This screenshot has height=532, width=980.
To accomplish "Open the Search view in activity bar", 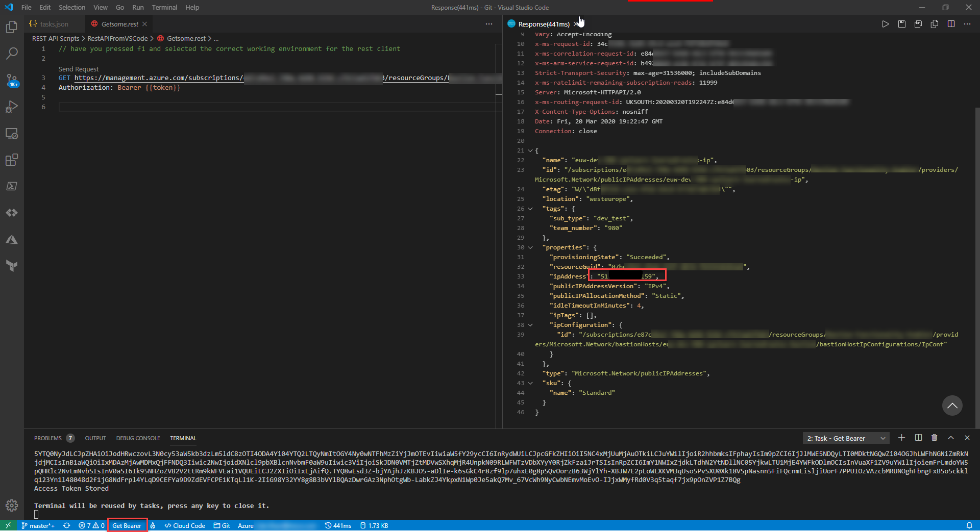I will (12, 54).
